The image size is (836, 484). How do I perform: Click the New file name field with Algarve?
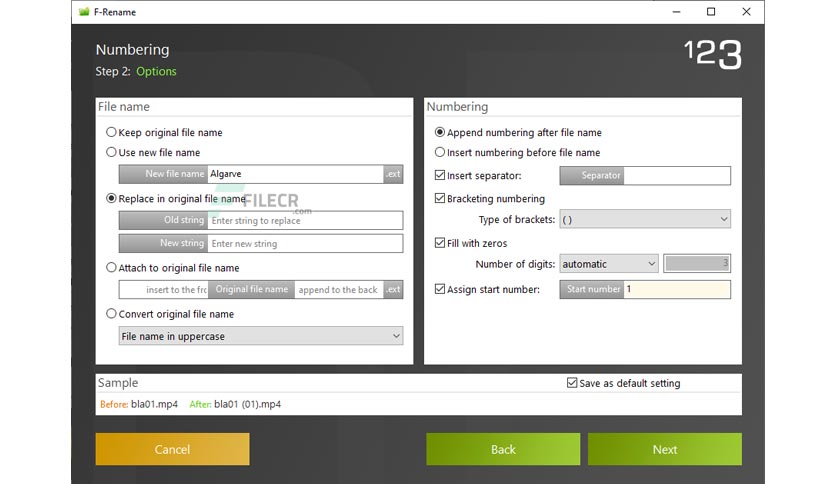pyautogui.click(x=295, y=174)
